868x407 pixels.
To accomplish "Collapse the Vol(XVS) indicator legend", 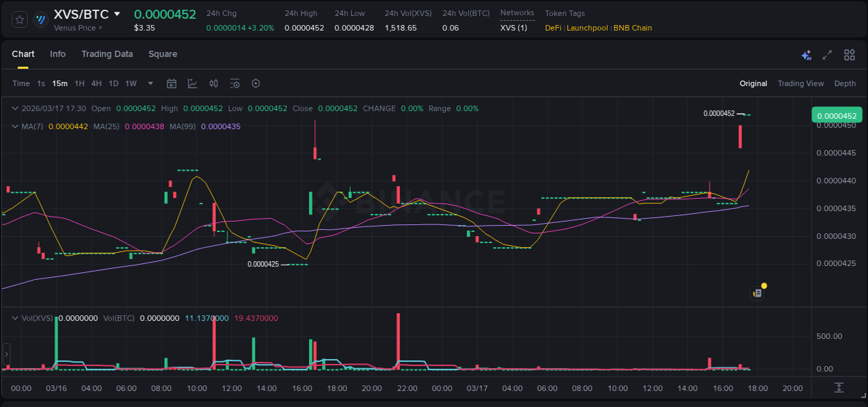I will (x=15, y=318).
